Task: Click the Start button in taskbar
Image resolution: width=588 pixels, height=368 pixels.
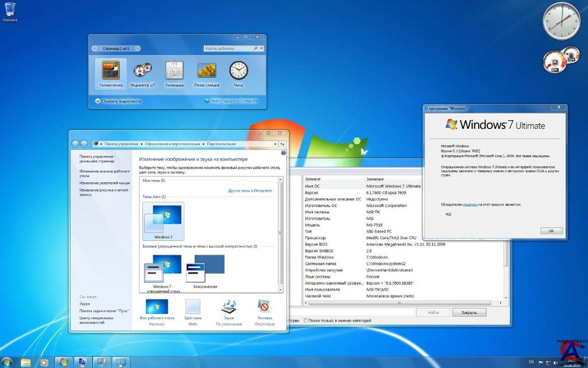Action: (6, 362)
